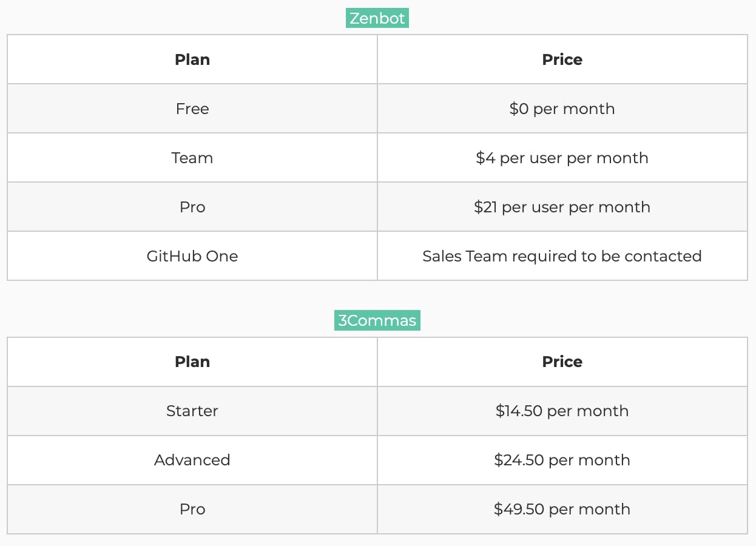
Task: Click the $14.50 per month price
Action: (x=562, y=411)
